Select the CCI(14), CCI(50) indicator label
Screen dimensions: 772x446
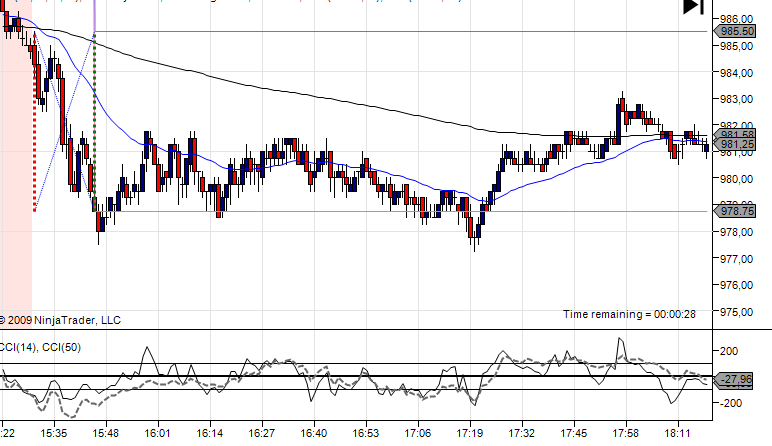tap(40, 348)
